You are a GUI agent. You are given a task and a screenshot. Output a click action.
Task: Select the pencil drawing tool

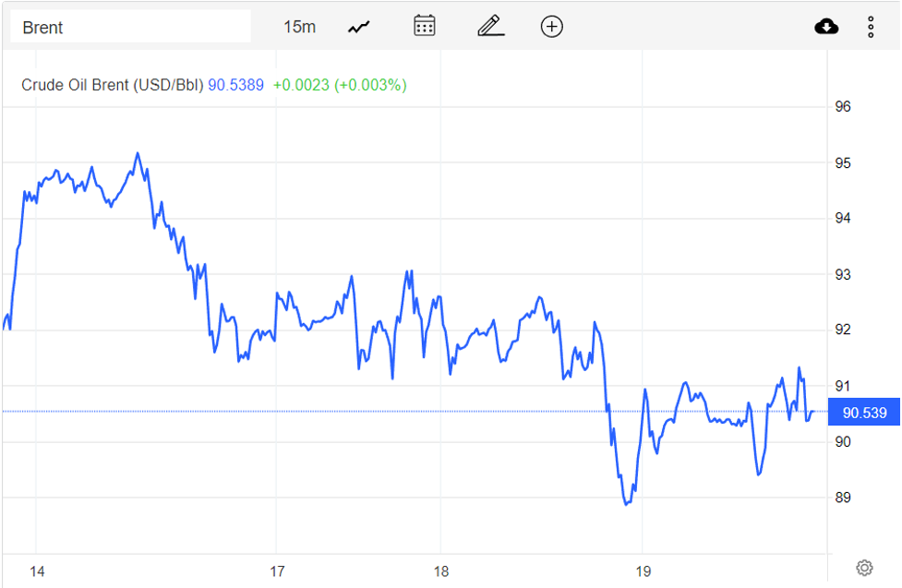(490, 26)
